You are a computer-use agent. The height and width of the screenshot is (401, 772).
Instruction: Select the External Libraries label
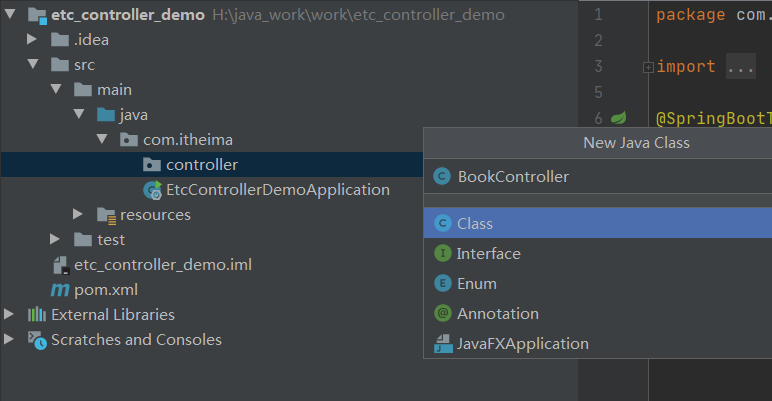tap(113, 314)
